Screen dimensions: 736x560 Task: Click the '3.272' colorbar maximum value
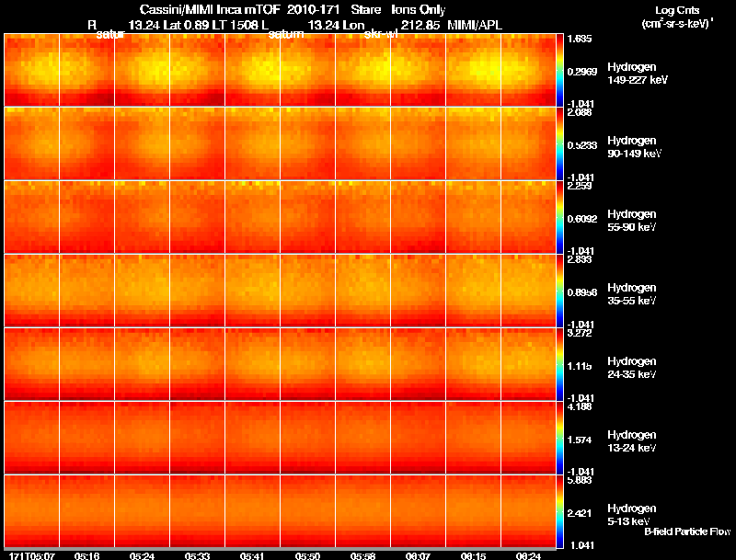(x=580, y=333)
